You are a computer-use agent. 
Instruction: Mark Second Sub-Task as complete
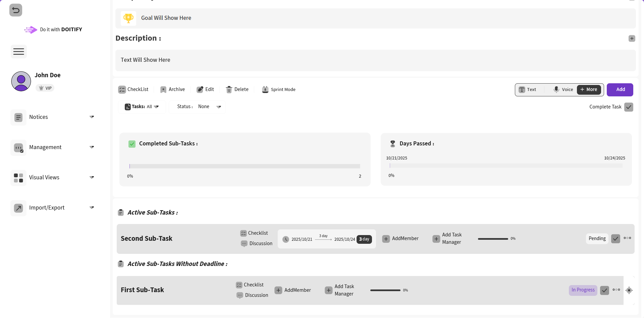tap(615, 239)
